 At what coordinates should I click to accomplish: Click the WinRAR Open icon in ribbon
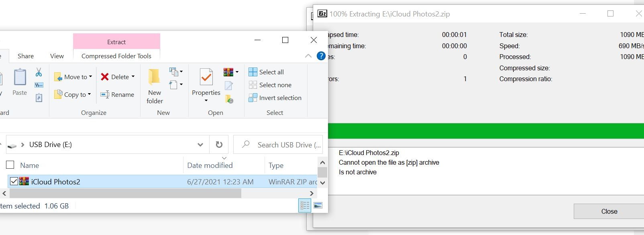click(x=228, y=72)
